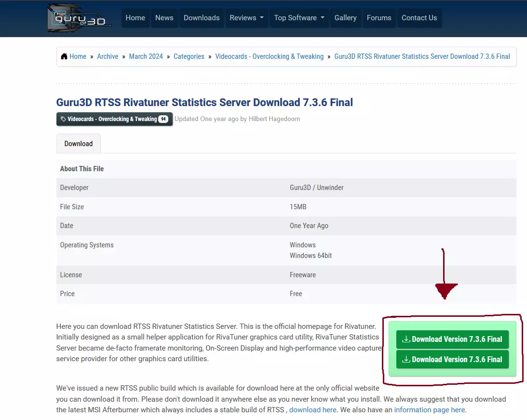The width and height of the screenshot is (527, 420).
Task: Click the Home breadcrumb link
Action: [78, 56]
